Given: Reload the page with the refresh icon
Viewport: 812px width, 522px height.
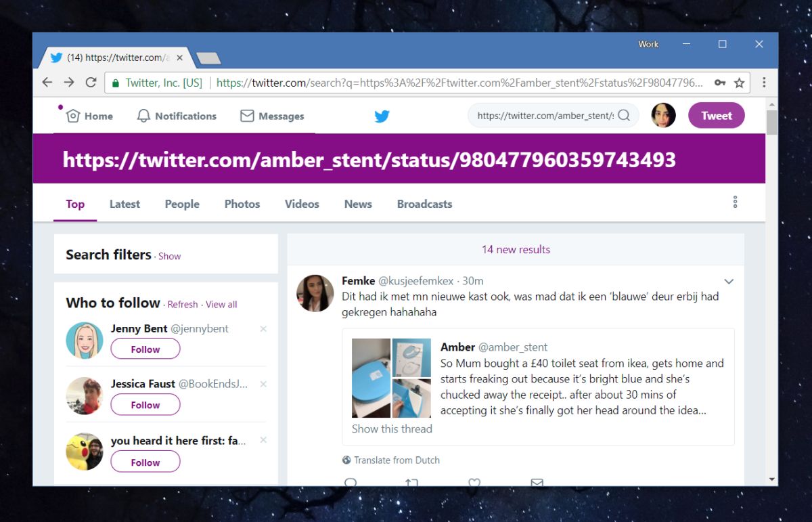Looking at the screenshot, I should click(91, 82).
